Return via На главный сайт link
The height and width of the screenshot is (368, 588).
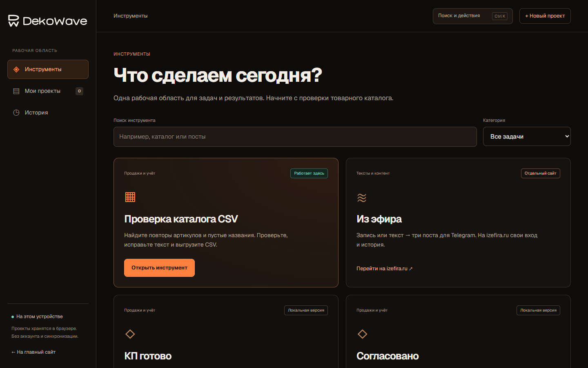33,352
